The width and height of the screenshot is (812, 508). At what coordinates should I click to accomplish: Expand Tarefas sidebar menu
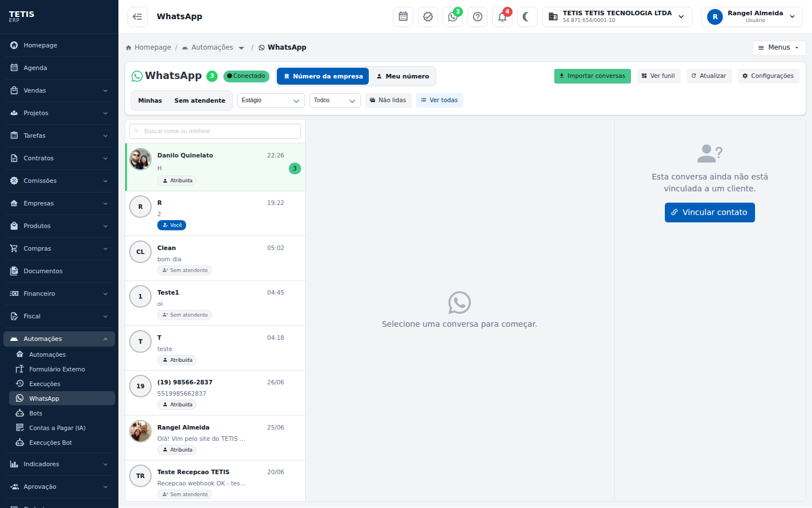tap(59, 135)
